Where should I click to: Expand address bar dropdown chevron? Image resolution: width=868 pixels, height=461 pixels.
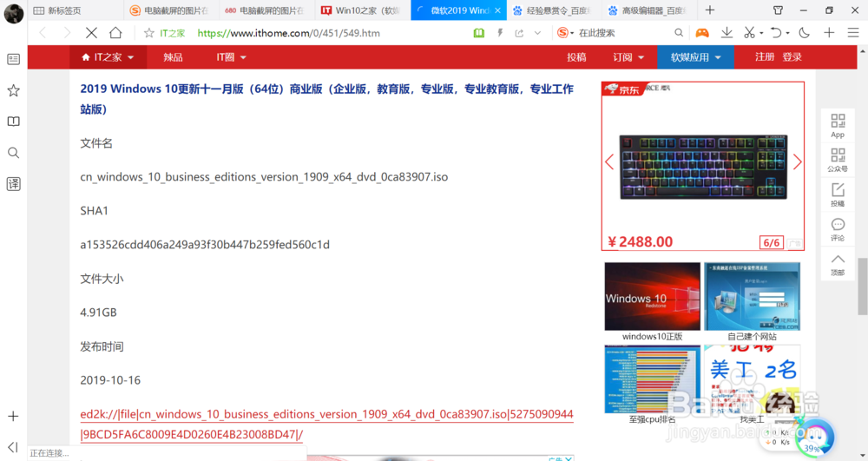coord(537,33)
